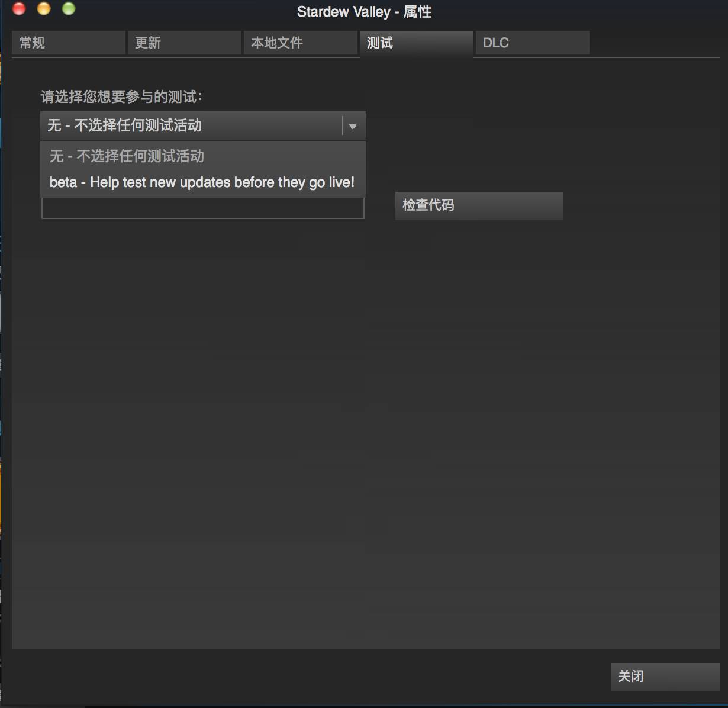Switch to the 常规 tab
Image resolution: width=728 pixels, height=708 pixels.
click(x=68, y=43)
